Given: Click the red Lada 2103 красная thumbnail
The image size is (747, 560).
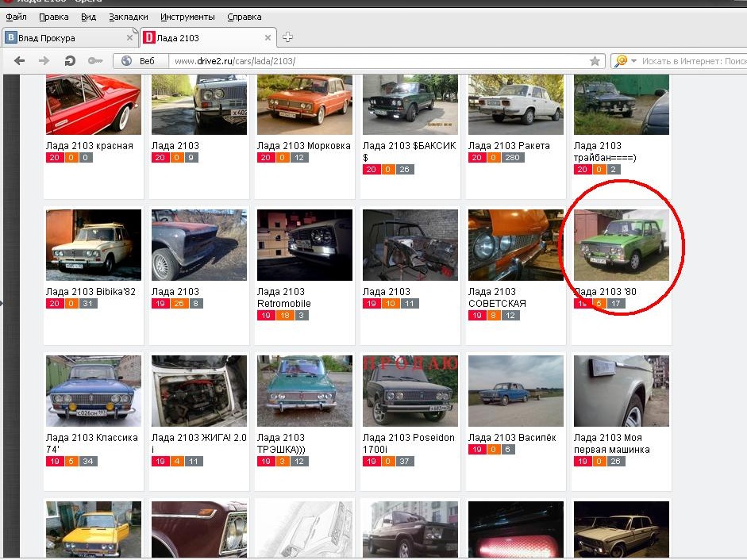Looking at the screenshot, I should click(x=94, y=105).
